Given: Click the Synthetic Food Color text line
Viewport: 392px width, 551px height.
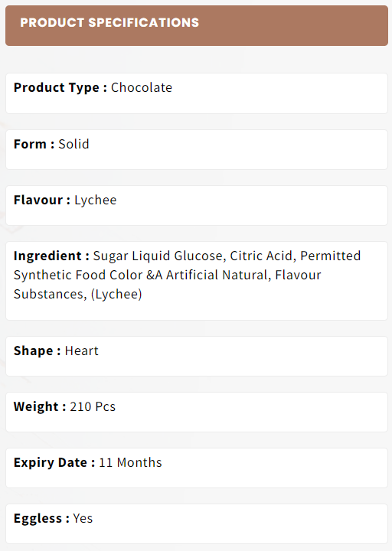Looking at the screenshot, I should point(168,275).
